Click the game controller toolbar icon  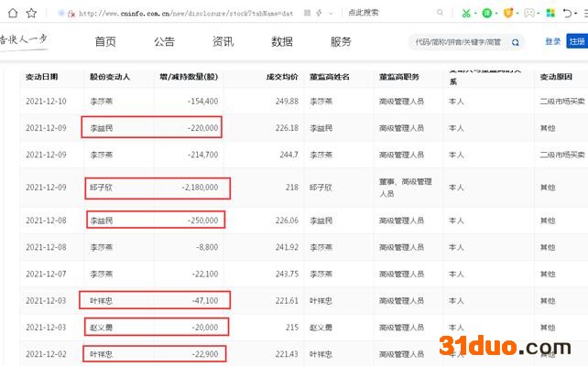[x=529, y=14]
